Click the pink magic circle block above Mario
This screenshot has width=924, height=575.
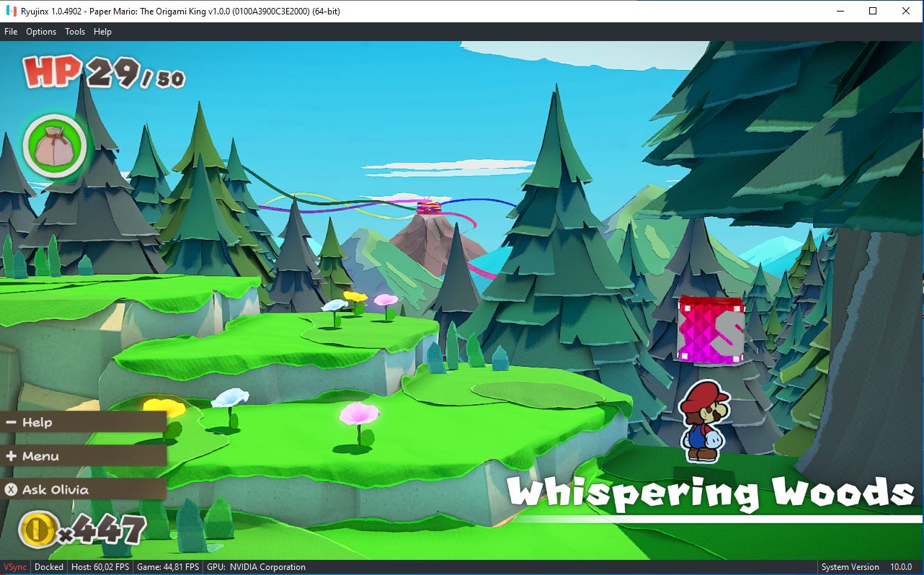pos(711,329)
